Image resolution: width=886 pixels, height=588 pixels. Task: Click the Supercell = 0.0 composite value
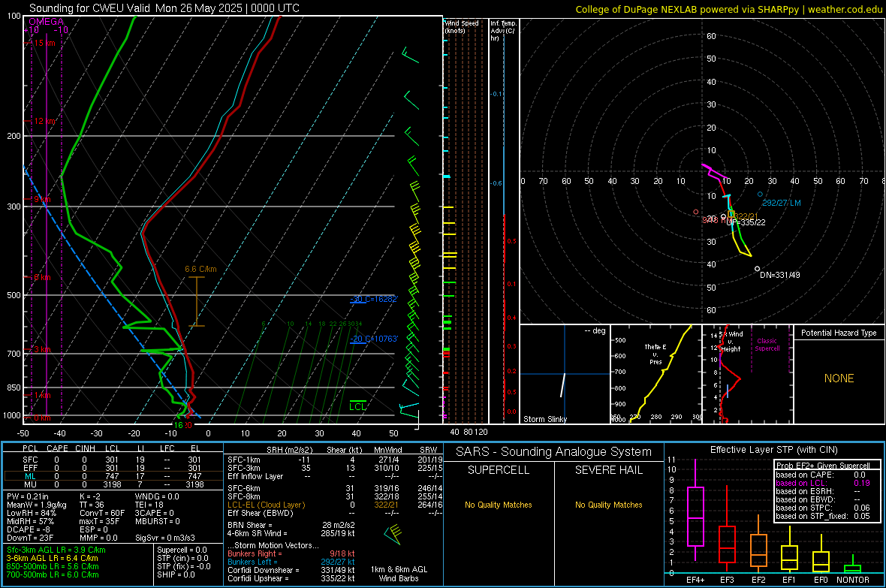182,550
